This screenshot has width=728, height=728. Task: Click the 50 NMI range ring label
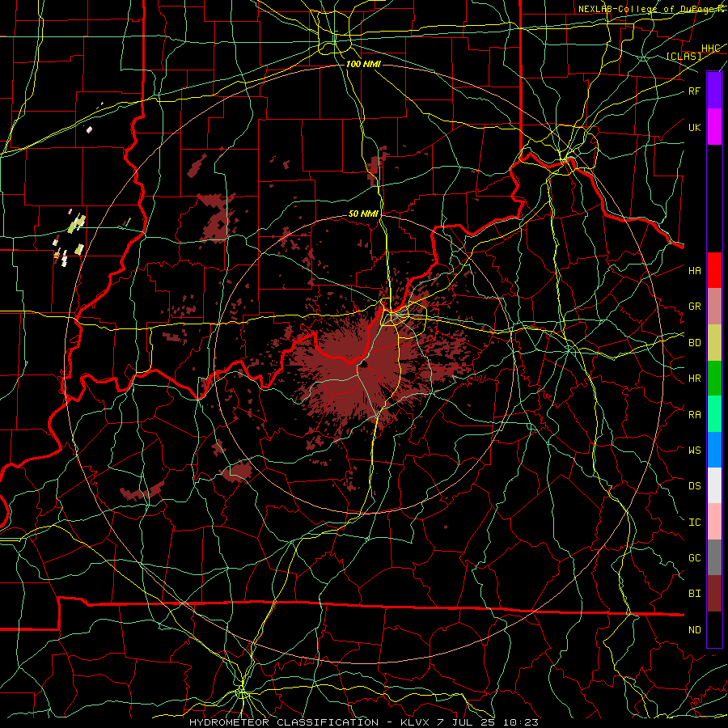(363, 214)
